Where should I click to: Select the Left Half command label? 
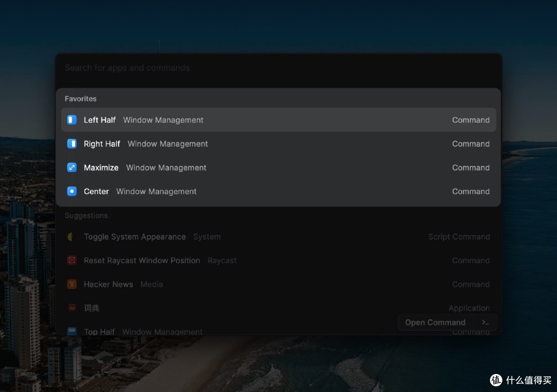100,120
